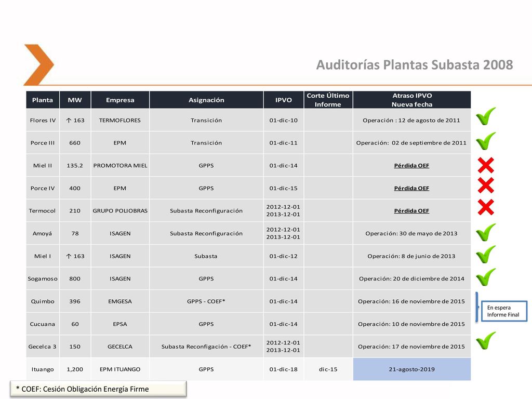Click the green checkmark beside Flores IV
The width and height of the screenshot is (532, 399).
tap(486, 116)
